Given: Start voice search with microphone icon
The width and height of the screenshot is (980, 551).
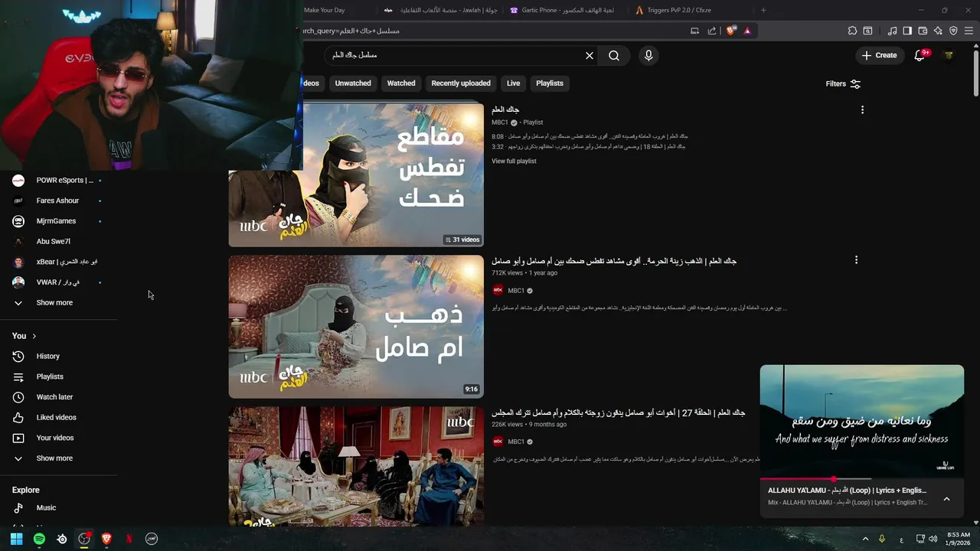Looking at the screenshot, I should click(648, 55).
